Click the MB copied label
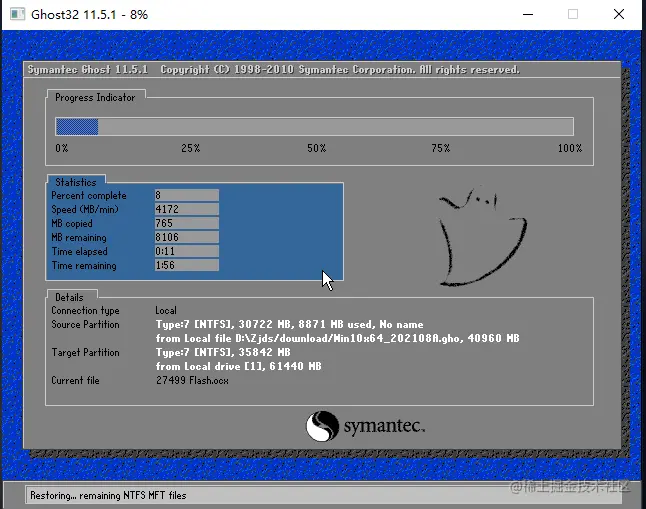The width and height of the screenshot is (646, 509). 72,224
